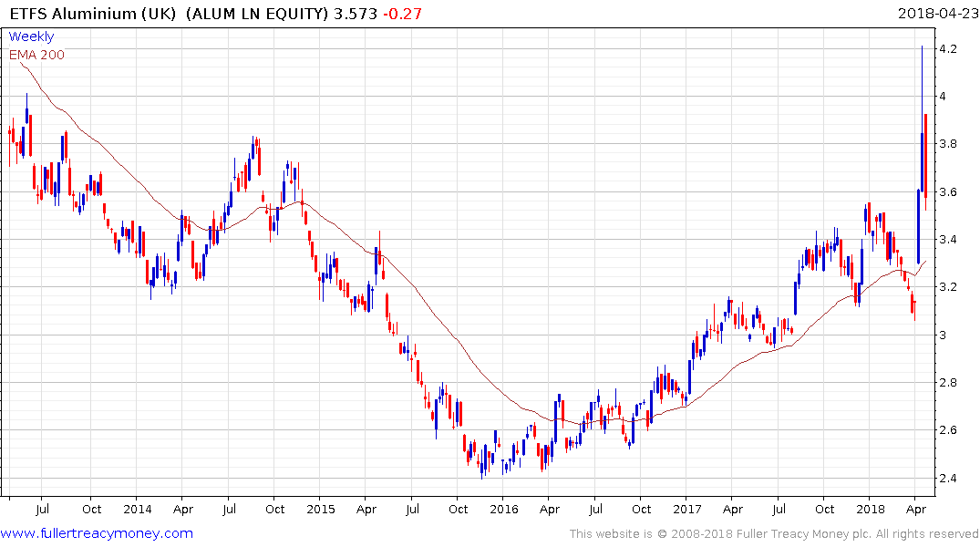This screenshot has width=980, height=547.
Task: Click the copyright Fuller Treacy Money text
Action: [x=774, y=534]
